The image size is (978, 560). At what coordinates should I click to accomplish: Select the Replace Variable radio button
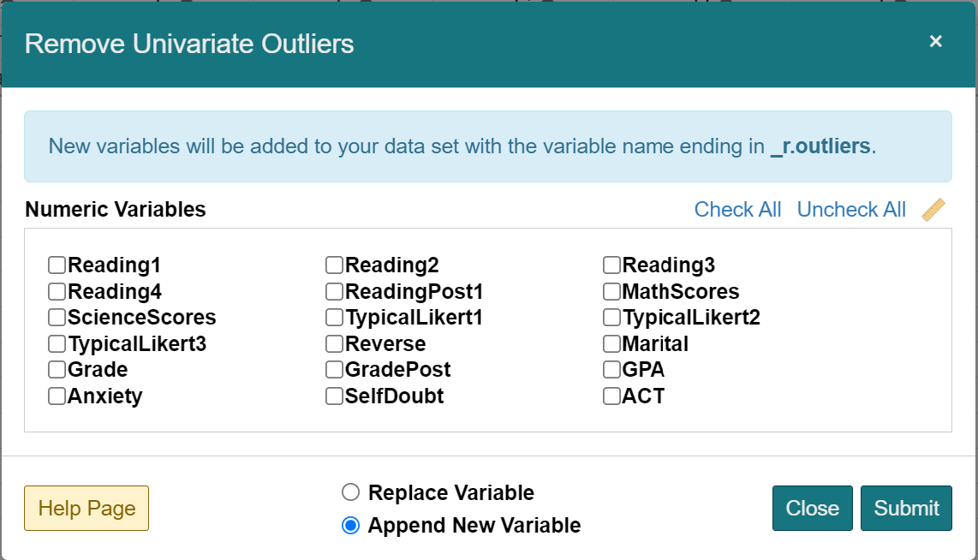[350, 492]
